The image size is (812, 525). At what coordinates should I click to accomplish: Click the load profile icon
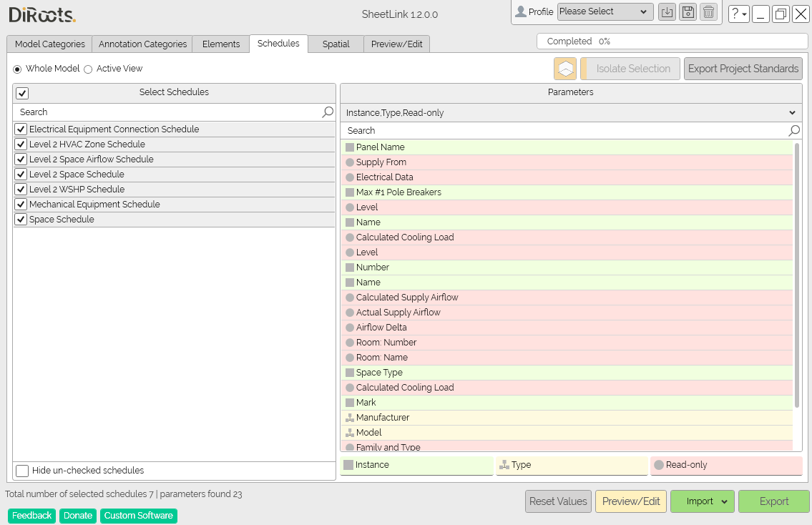point(667,12)
